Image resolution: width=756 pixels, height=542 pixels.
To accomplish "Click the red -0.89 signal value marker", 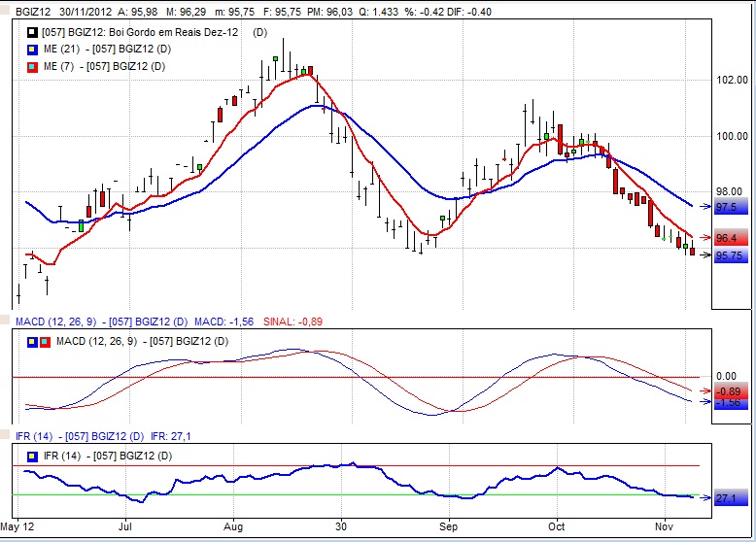I will click(729, 391).
